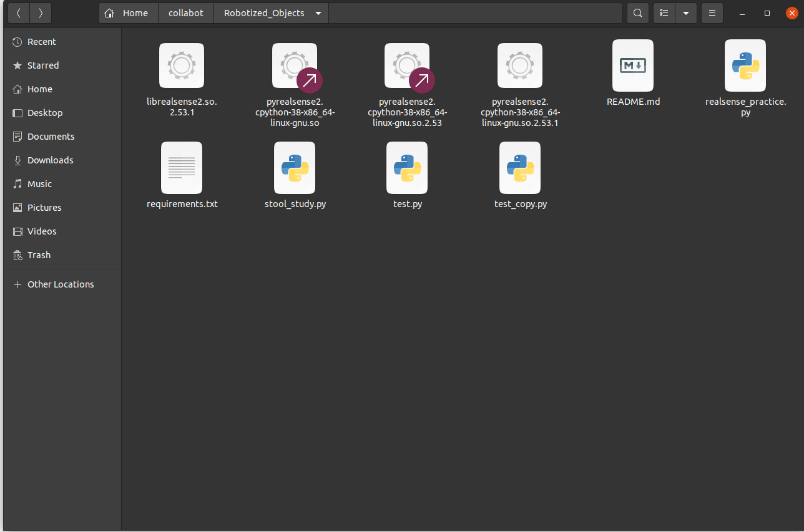804x532 pixels.
Task: Click the README.md file name label
Action: click(x=633, y=101)
